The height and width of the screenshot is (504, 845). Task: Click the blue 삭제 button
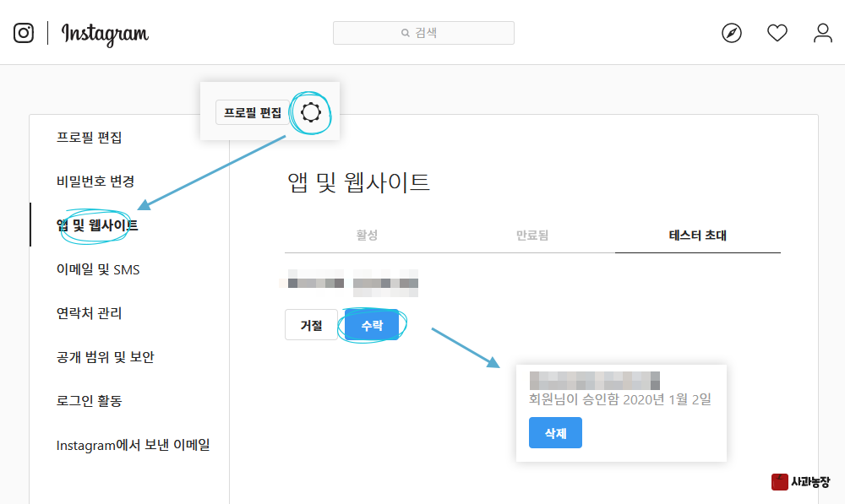tap(555, 433)
